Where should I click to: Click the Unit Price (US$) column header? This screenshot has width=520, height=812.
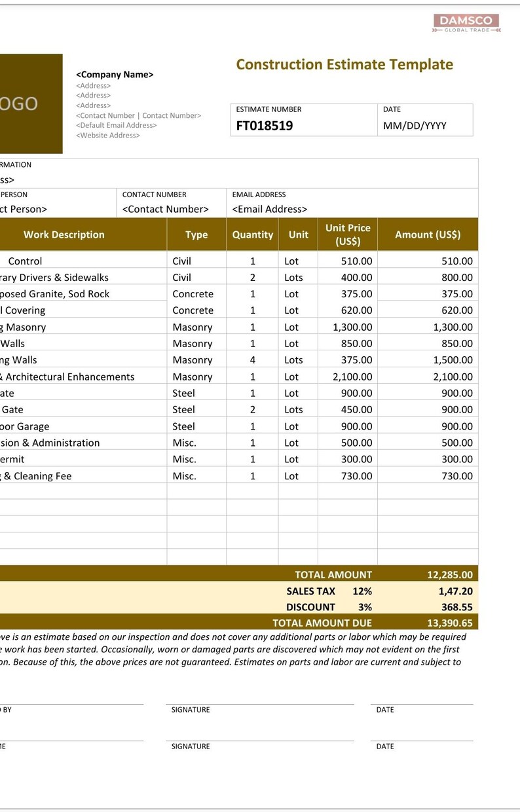348,234
